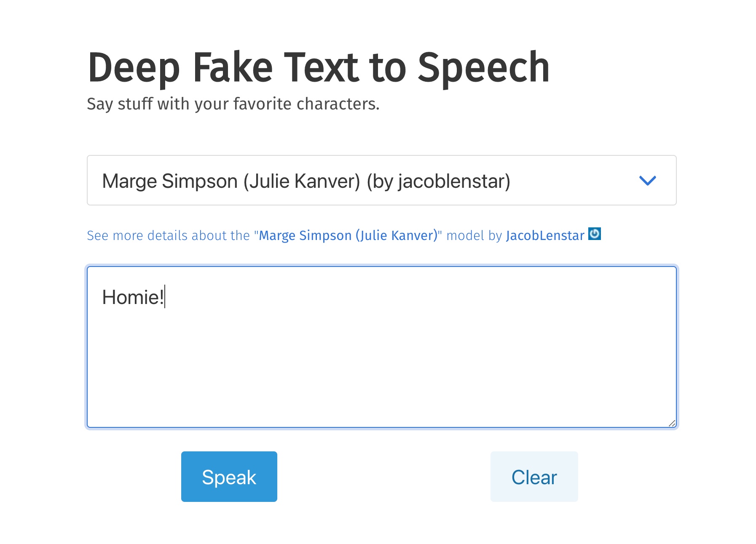Click the word "Homie!" in the text box

click(132, 297)
